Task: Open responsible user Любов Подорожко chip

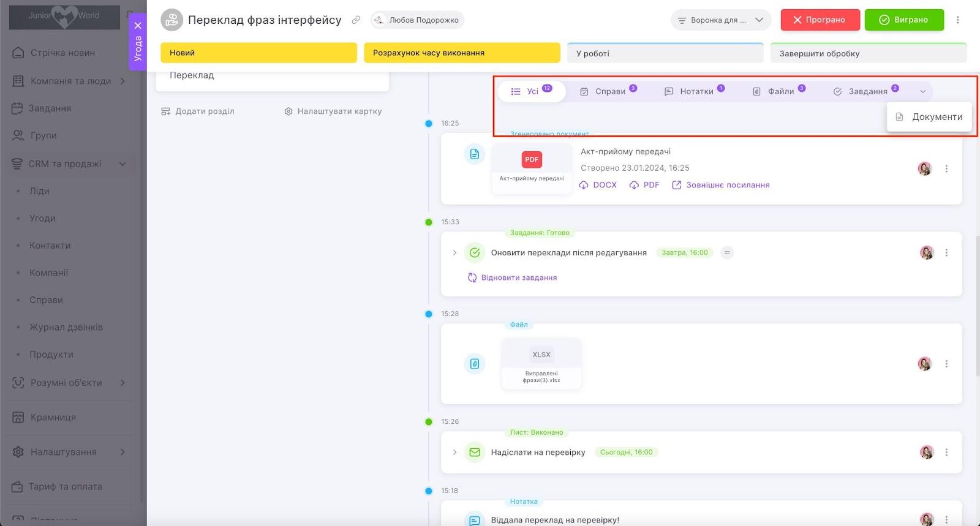Action: click(417, 20)
